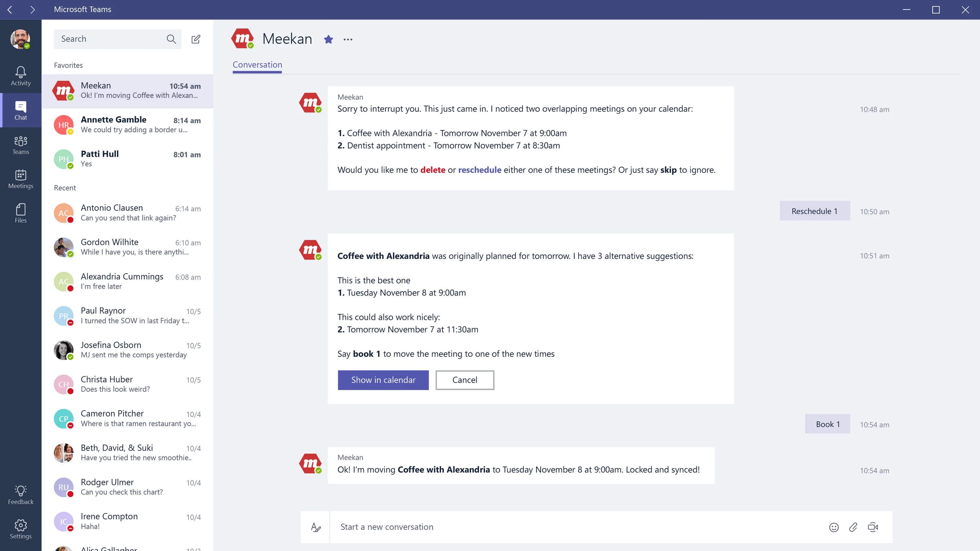Click the Cancel button in Meekan
The image size is (980, 551).
pyautogui.click(x=465, y=379)
